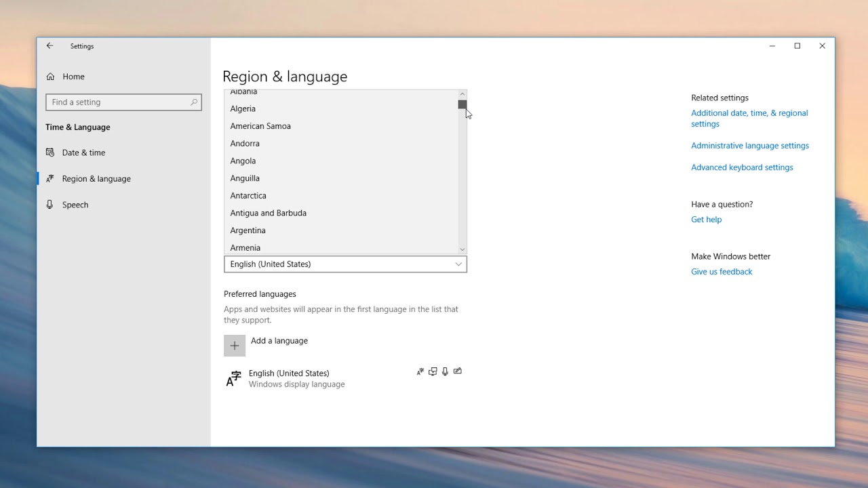Select Antigua and Barbuda

tap(341, 213)
